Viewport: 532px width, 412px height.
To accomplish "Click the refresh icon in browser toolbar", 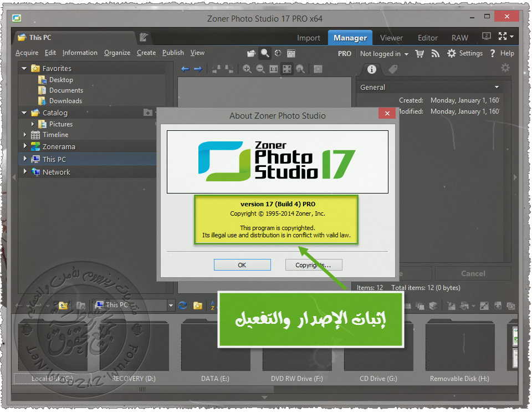I will tap(182, 306).
